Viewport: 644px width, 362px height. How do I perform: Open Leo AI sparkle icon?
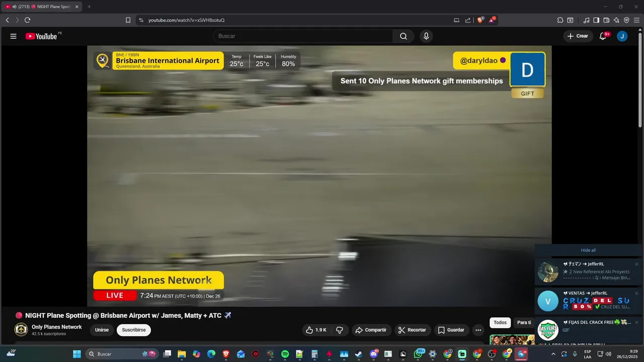coord(616,20)
